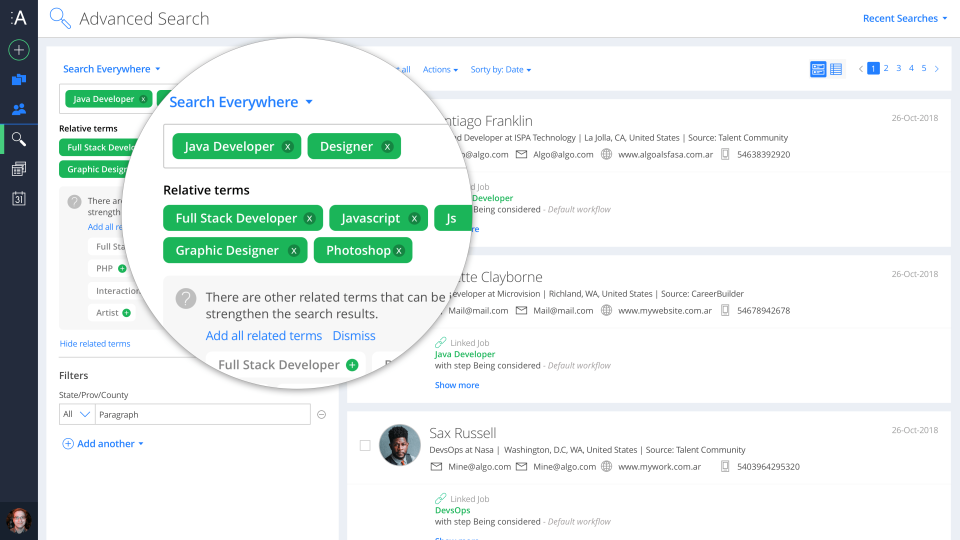Click the Paragraph filter input field

[202, 414]
